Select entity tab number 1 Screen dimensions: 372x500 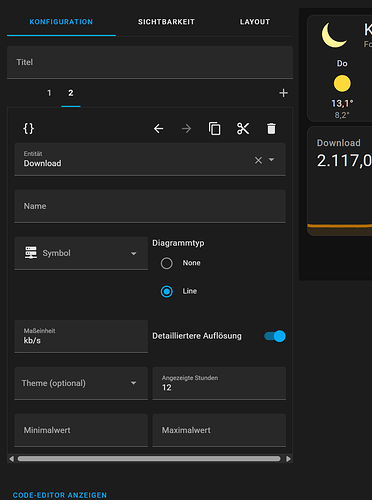[49, 93]
